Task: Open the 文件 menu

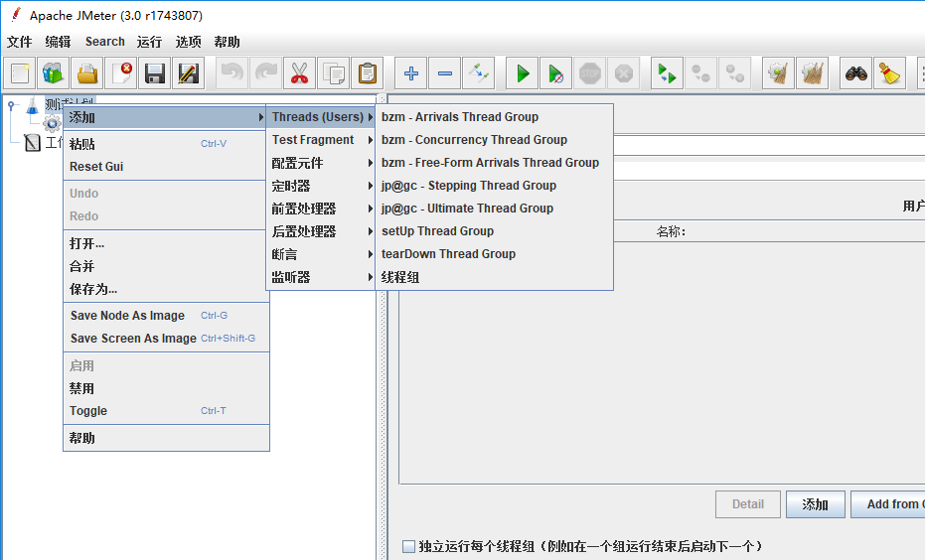Action: pos(20,42)
